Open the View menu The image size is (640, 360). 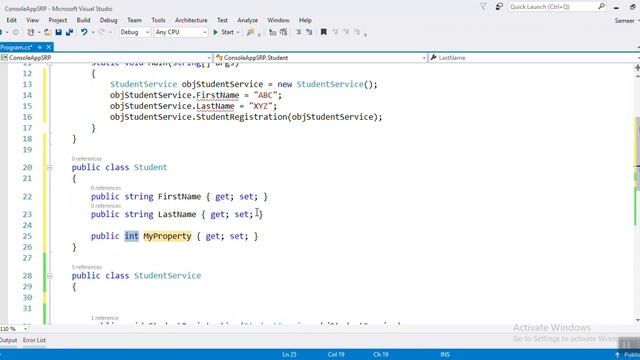pyautogui.click(x=33, y=20)
